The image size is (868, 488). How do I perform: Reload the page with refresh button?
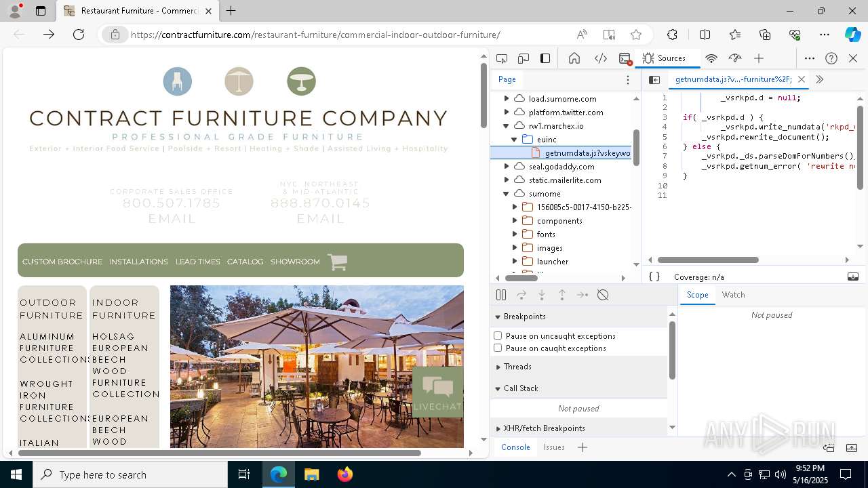coord(79,35)
